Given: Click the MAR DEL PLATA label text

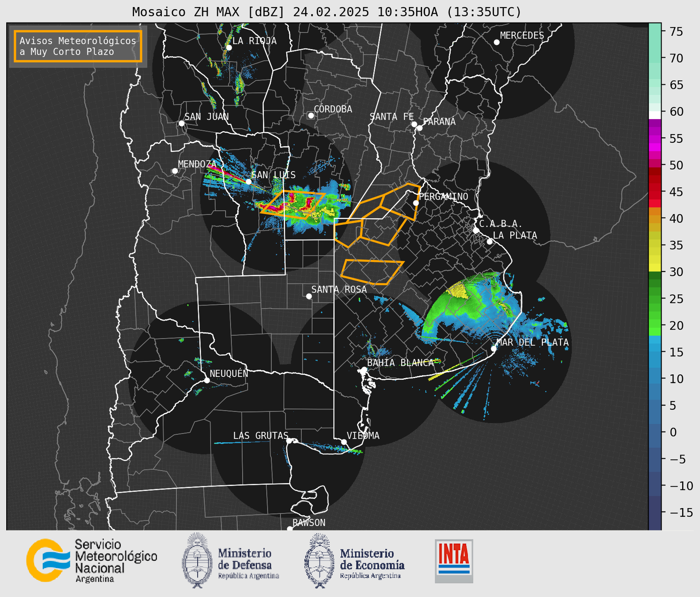Looking at the screenshot, I should 532,343.
